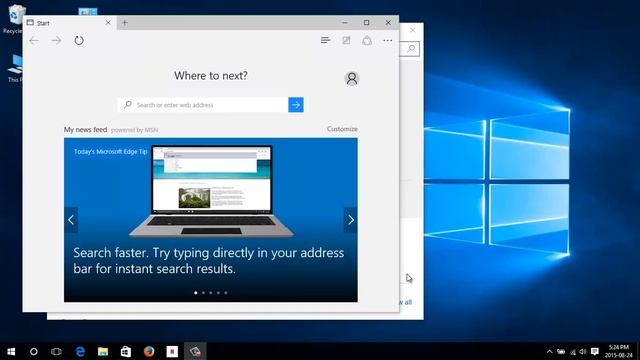The width and height of the screenshot is (640, 360).
Task: Go back using the Edge back arrow
Action: pyautogui.click(x=34, y=40)
